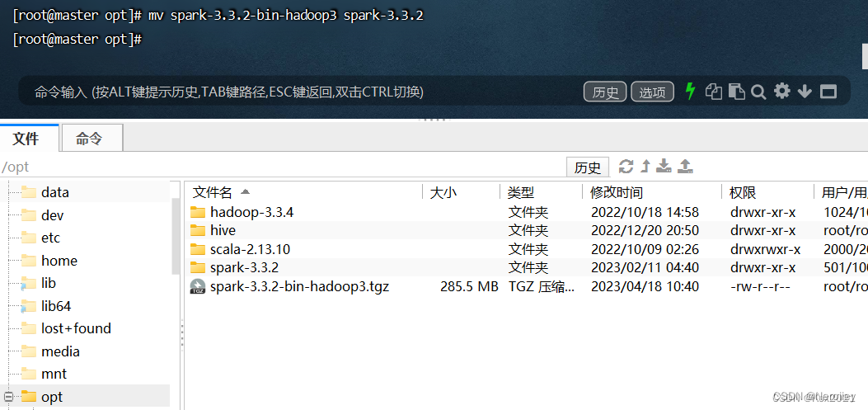
Task: Click the directory tree vertical scrollbar
Action: pyautogui.click(x=176, y=237)
